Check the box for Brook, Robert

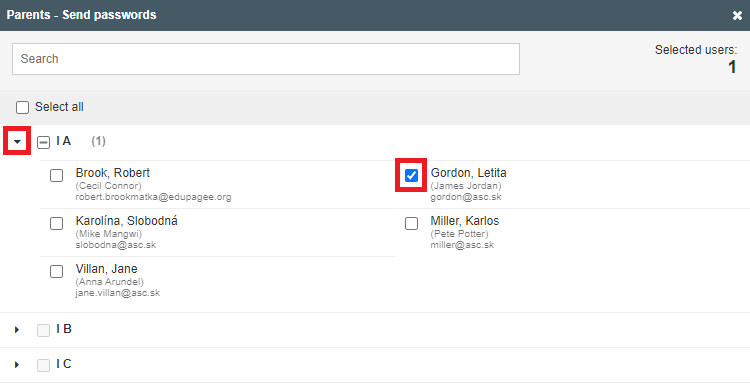[x=56, y=175]
